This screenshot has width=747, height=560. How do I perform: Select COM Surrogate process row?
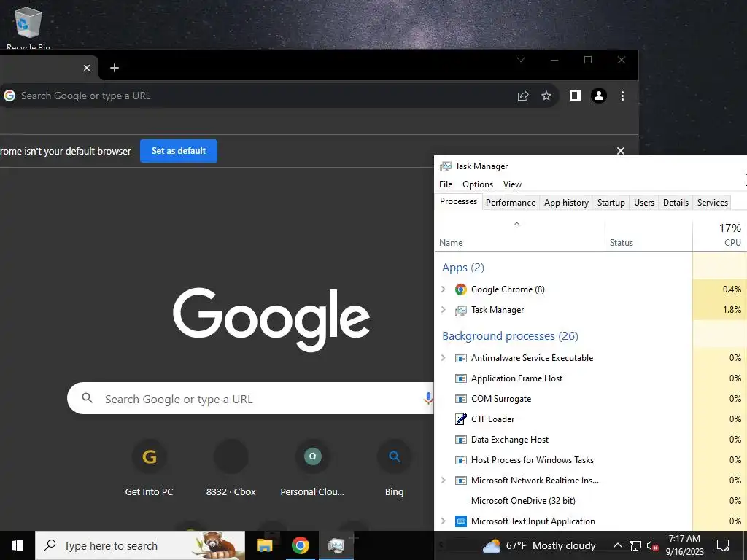[x=591, y=399]
